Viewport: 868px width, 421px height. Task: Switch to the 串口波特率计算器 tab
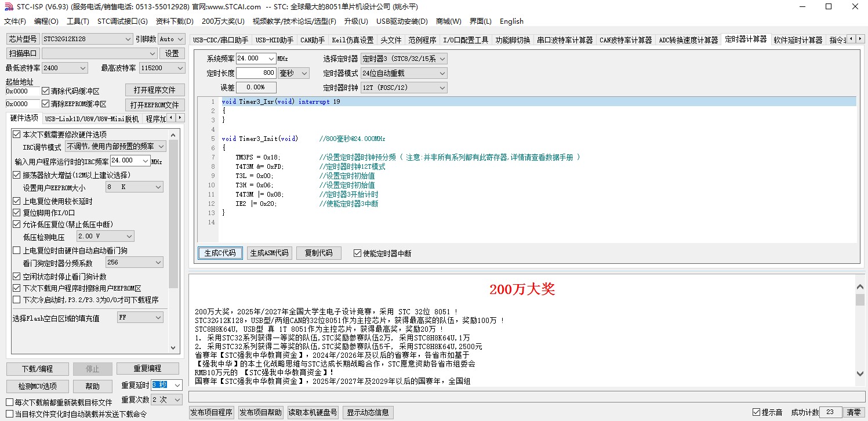[x=565, y=40]
